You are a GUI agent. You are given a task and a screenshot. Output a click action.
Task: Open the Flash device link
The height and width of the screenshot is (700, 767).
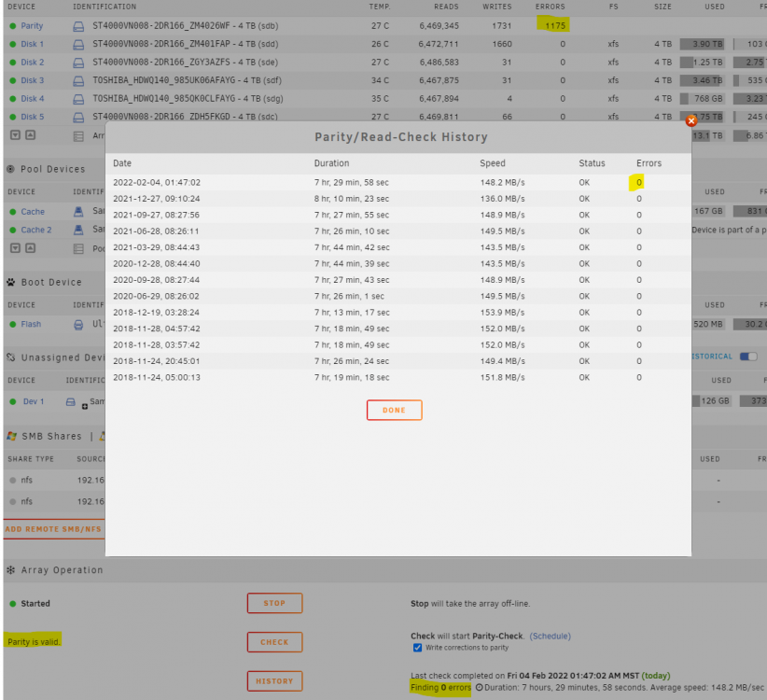click(31, 324)
